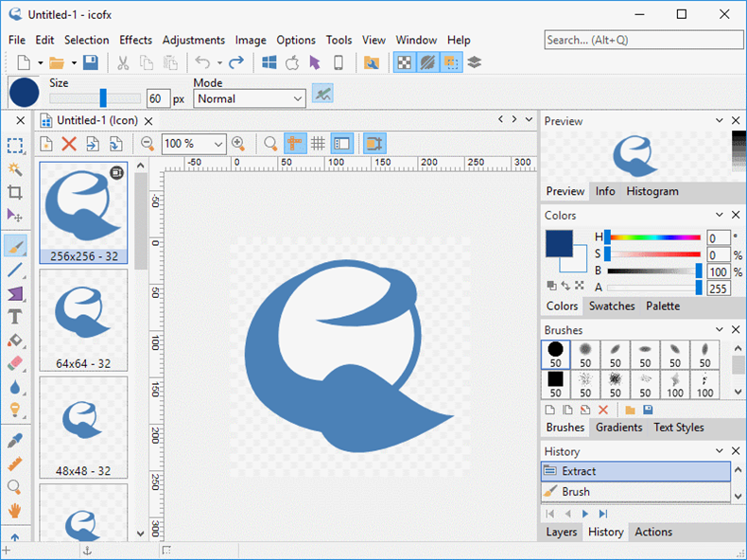Select the magic wand tool
Viewport: 747px width, 560px height.
pos(15,169)
